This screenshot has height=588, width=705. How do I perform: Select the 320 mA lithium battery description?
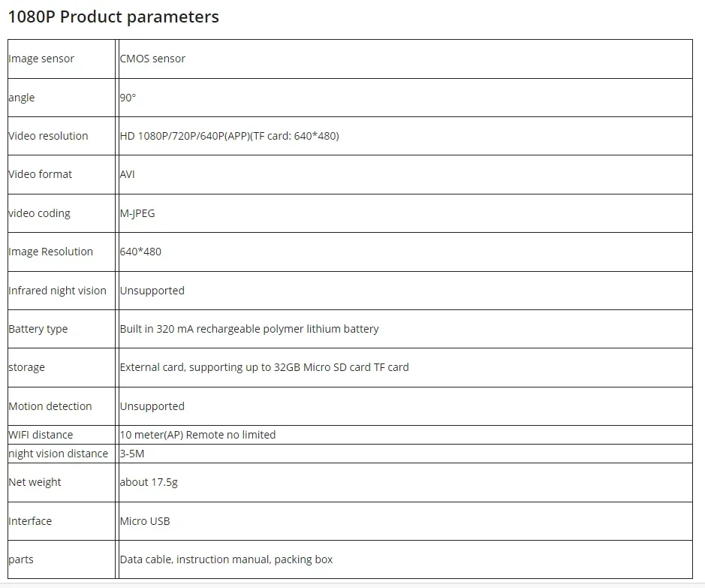[249, 329]
